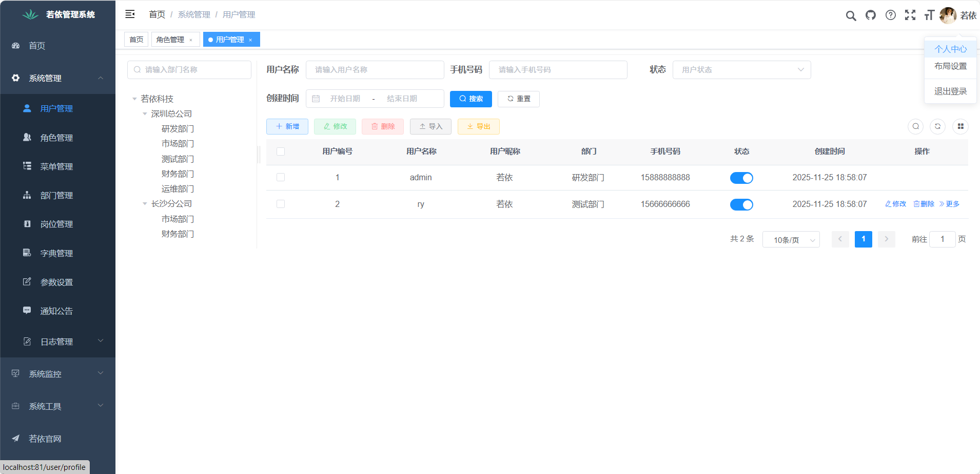Viewport: 980px width, 474px height.
Task: Check the ry row checkbox
Action: click(x=281, y=204)
